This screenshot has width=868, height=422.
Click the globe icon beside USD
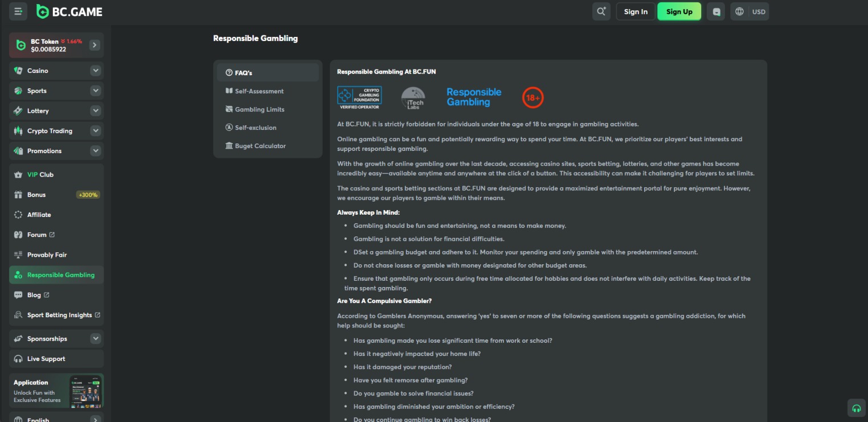(739, 11)
